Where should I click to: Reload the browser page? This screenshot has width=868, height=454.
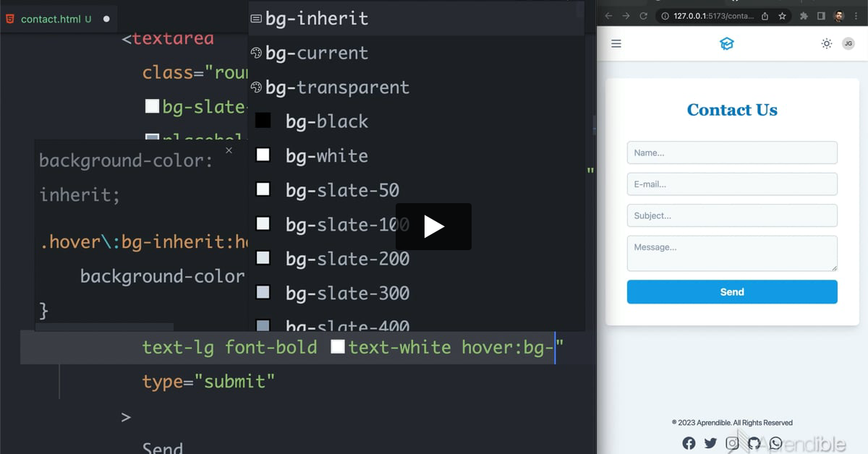(643, 16)
